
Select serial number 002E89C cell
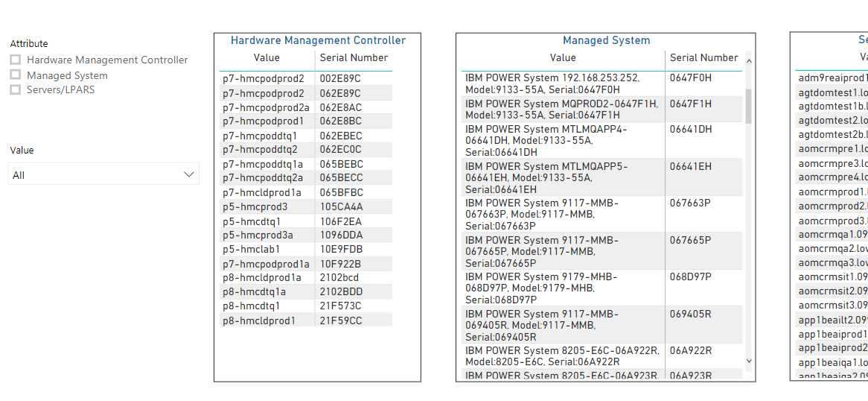(x=340, y=79)
